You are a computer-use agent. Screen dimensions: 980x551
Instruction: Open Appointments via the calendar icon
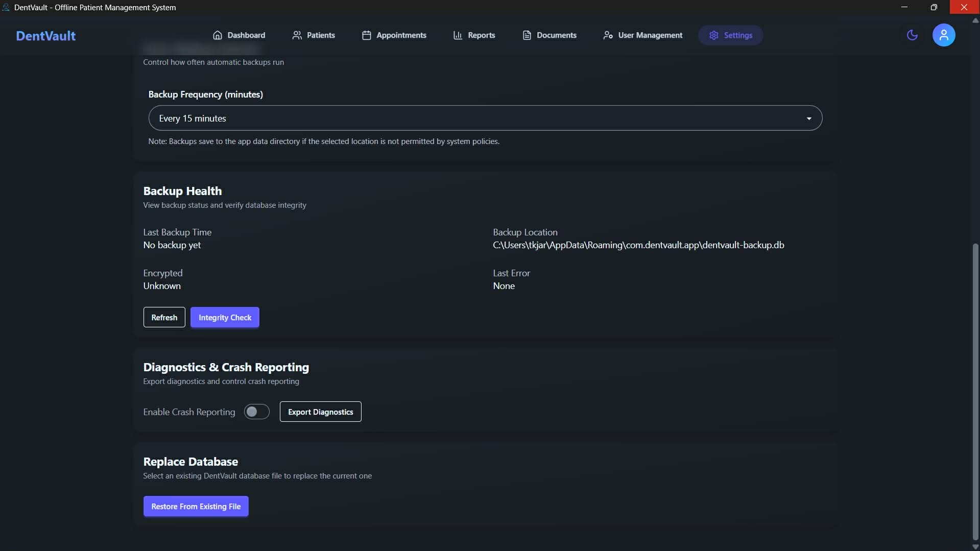(x=366, y=35)
